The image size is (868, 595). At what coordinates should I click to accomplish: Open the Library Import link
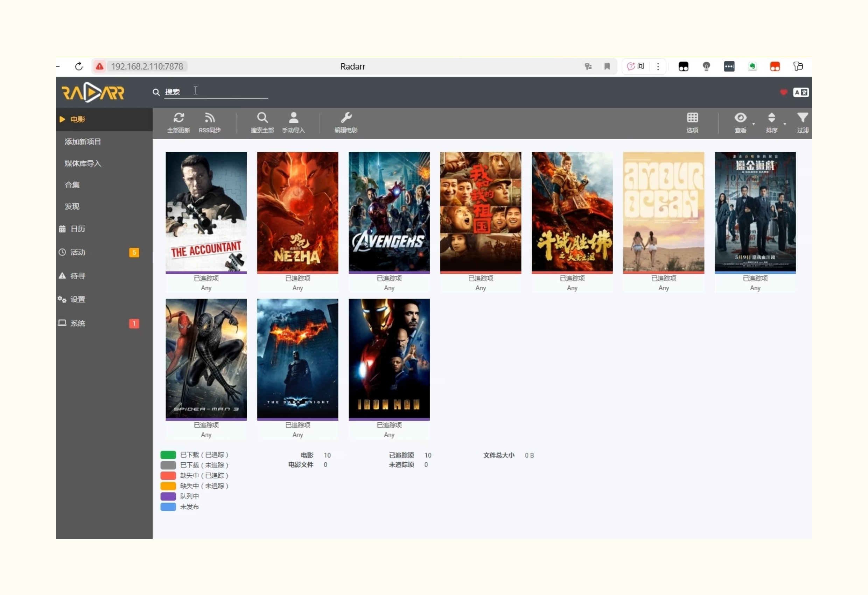pos(83,163)
